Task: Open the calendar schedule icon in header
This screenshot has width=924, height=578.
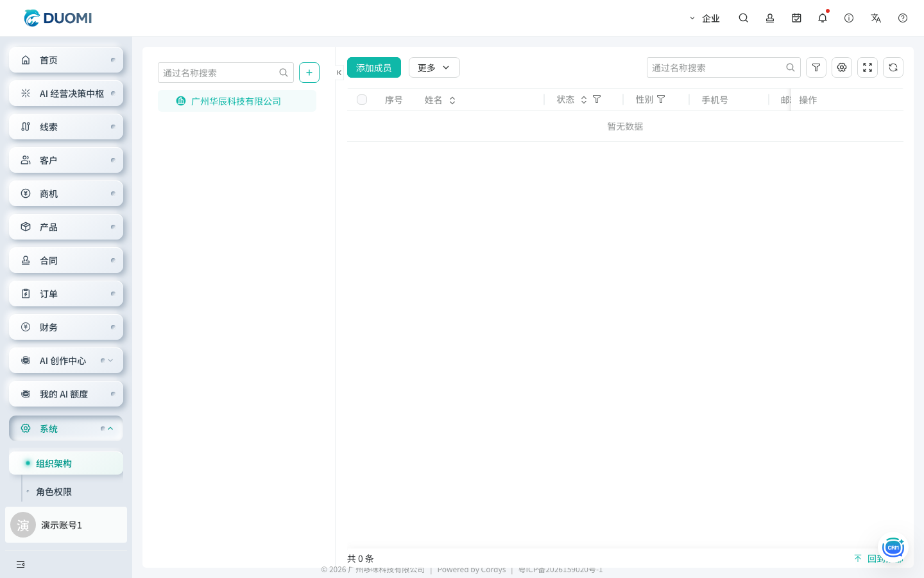Action: click(x=796, y=18)
